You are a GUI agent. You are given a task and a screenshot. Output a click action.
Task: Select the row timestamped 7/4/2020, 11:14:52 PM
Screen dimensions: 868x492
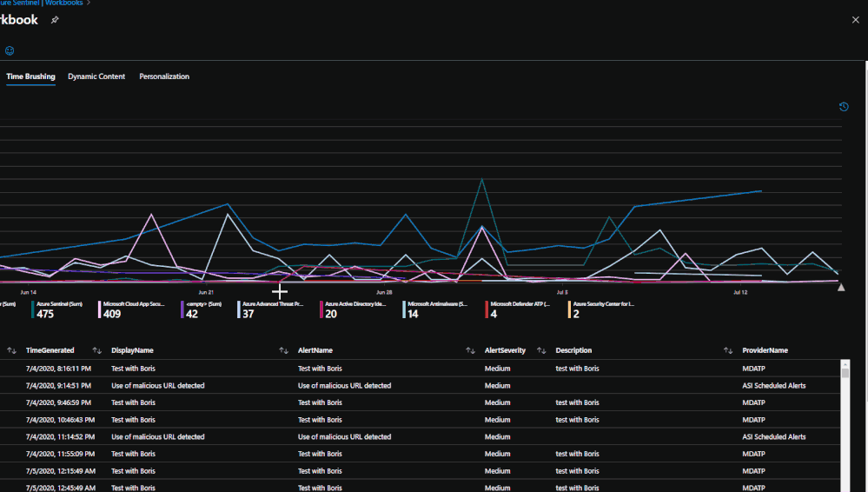[x=420, y=436]
